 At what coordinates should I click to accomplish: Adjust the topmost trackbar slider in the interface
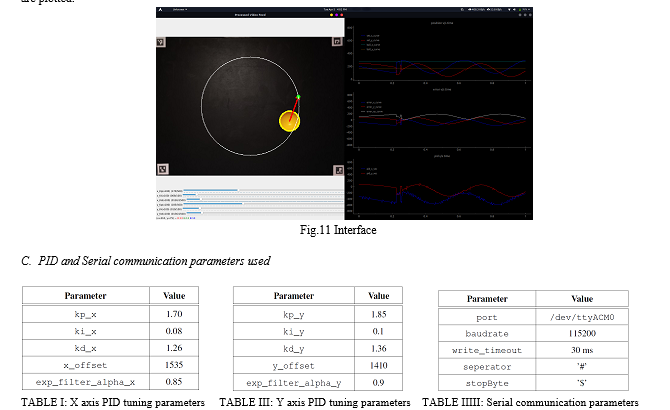264,190
